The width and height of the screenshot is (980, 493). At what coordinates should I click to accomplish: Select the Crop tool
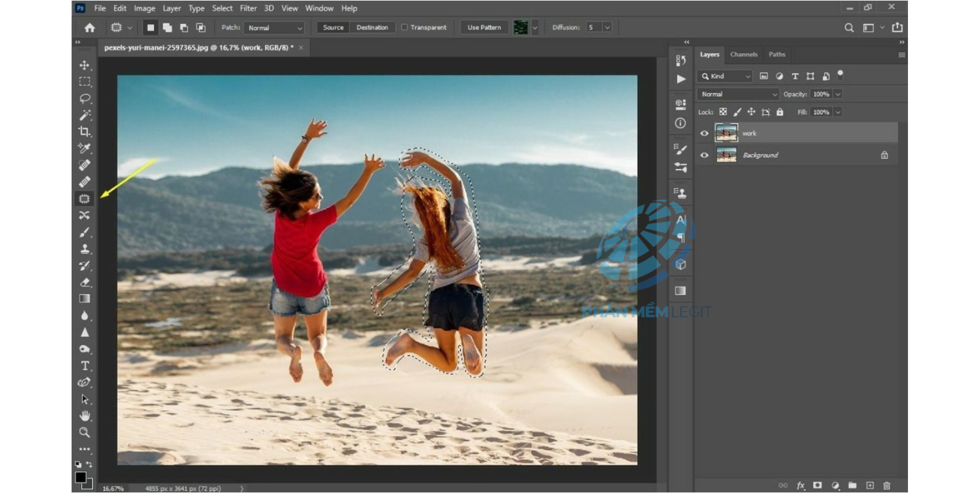tap(85, 132)
